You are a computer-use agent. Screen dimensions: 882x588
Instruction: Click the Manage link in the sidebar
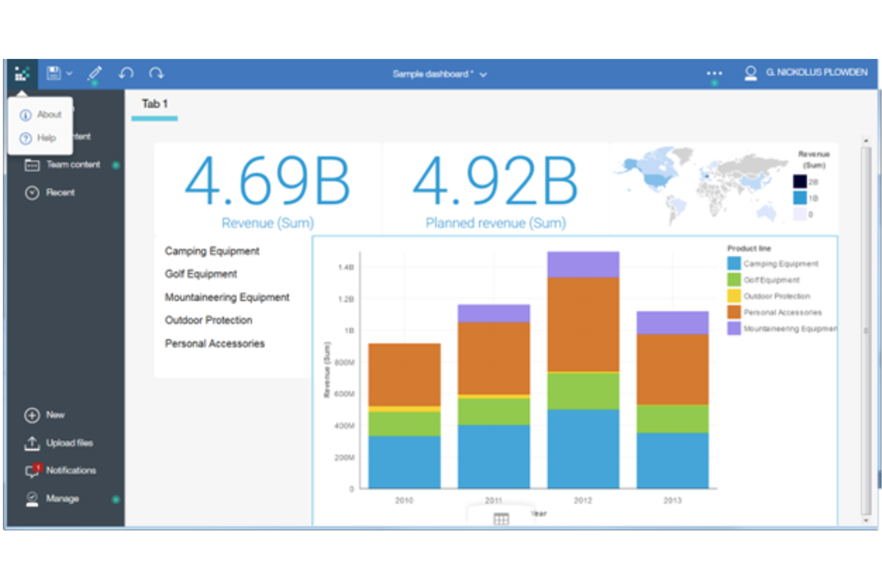(63, 499)
